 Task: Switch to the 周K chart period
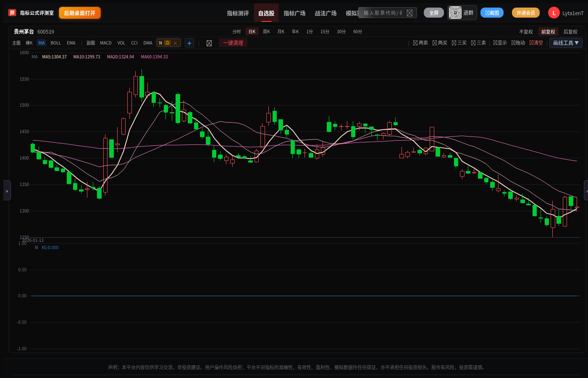coord(267,31)
